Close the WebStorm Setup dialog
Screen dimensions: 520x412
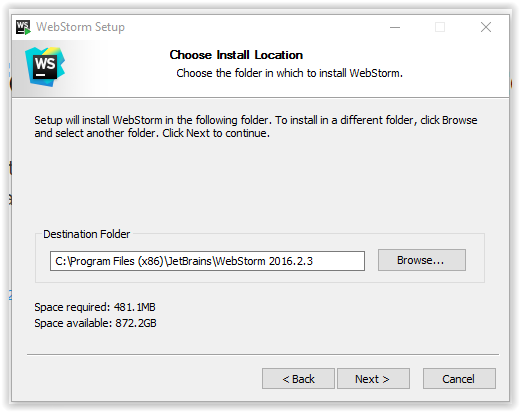coord(486,27)
